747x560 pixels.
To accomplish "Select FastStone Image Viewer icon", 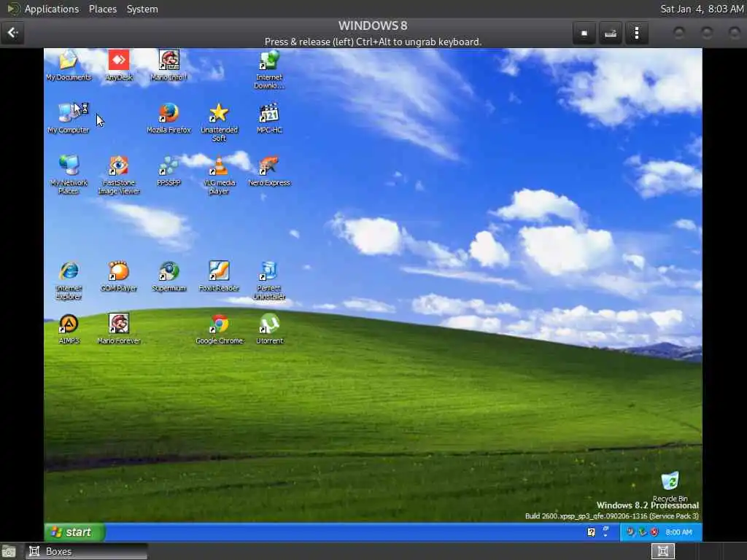I will (119, 175).
